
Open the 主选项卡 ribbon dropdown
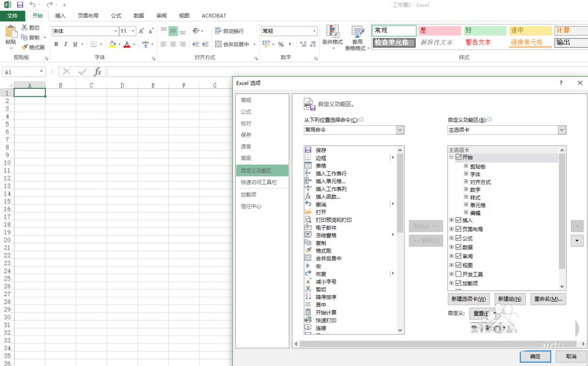(562, 130)
